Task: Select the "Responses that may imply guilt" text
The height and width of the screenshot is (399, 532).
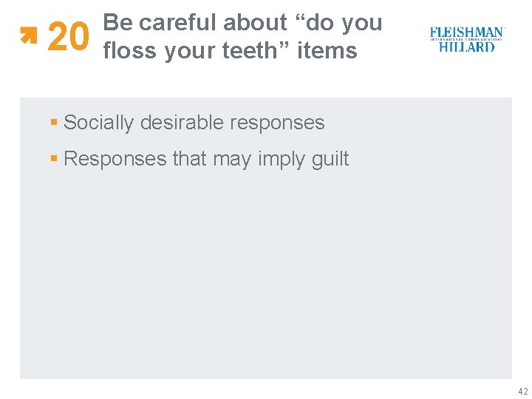Action: coord(206,158)
